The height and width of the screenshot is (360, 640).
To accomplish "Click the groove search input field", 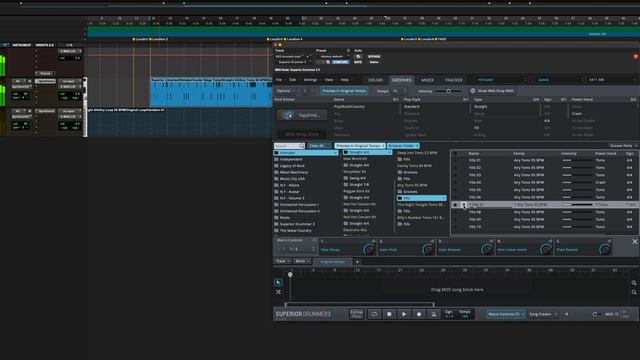I will [x=287, y=146].
